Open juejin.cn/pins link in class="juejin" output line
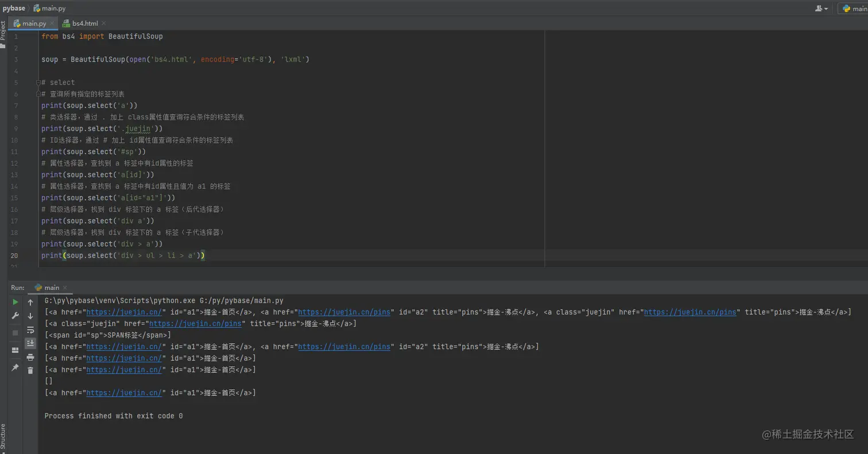The height and width of the screenshot is (454, 868). pyautogui.click(x=195, y=324)
